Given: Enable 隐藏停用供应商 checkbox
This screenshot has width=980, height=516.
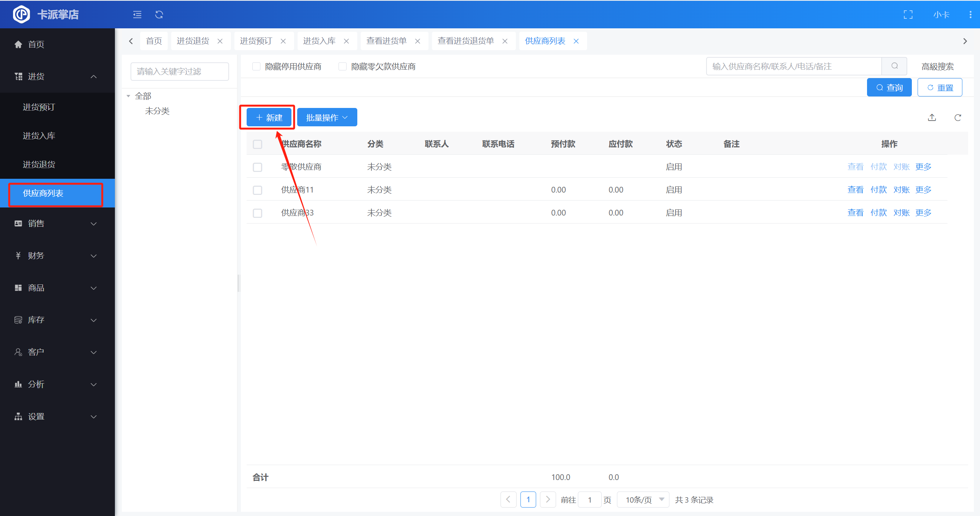Looking at the screenshot, I should tap(257, 67).
